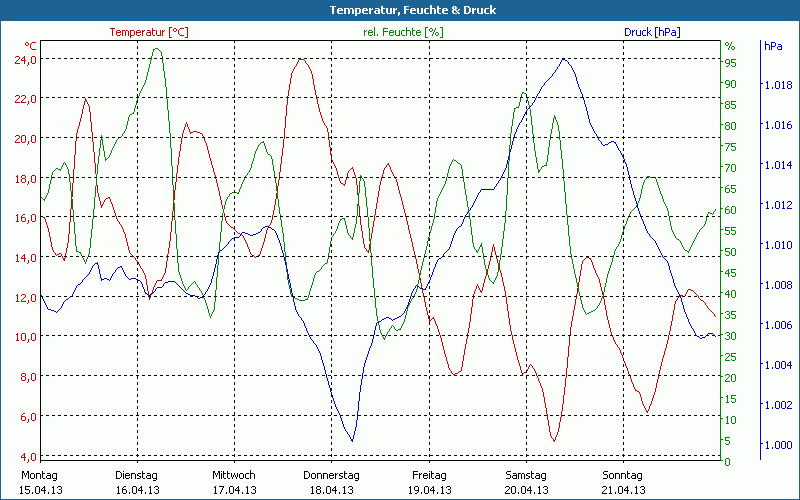Select the red 'Temperatur [°C]' legend label
The width and height of the screenshot is (800, 500).
click(149, 32)
